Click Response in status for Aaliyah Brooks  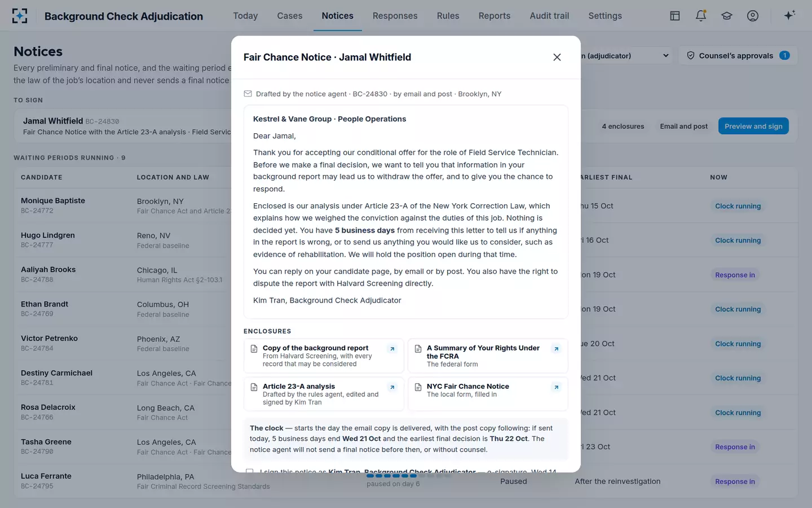click(x=735, y=275)
